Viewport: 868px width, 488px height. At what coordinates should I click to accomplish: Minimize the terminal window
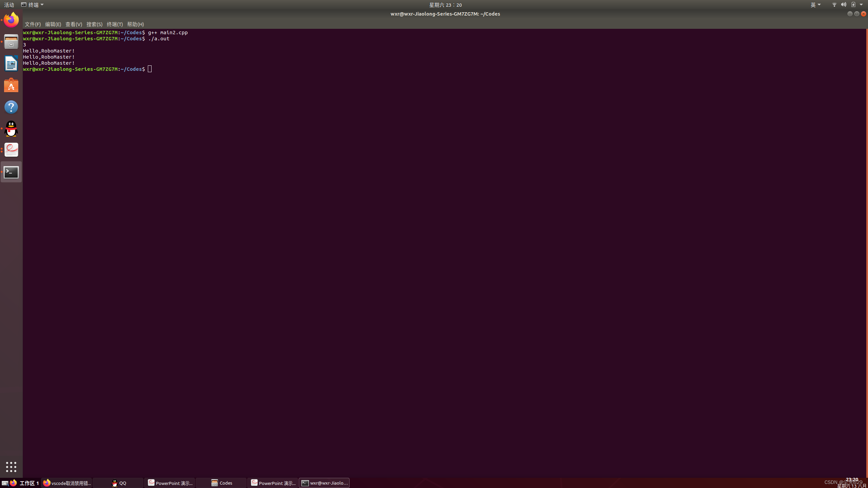point(850,14)
